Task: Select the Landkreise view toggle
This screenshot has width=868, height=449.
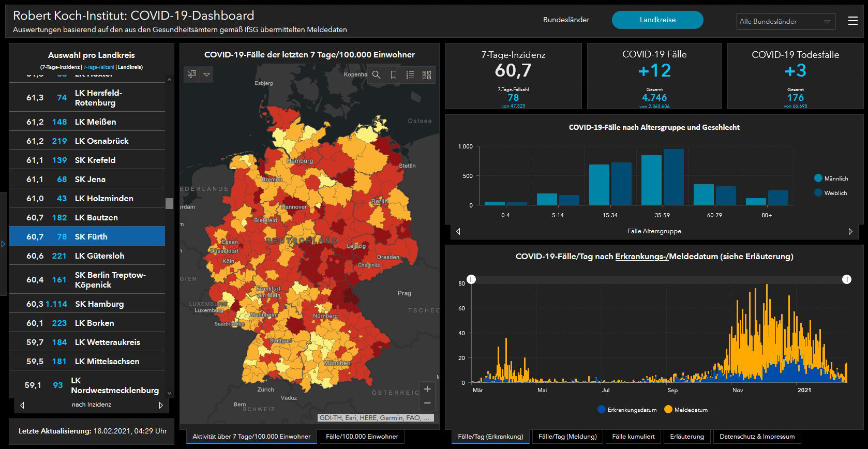Action: pyautogui.click(x=657, y=20)
